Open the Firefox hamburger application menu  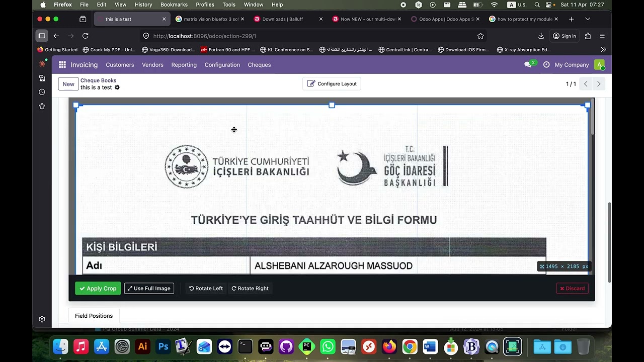[602, 36]
